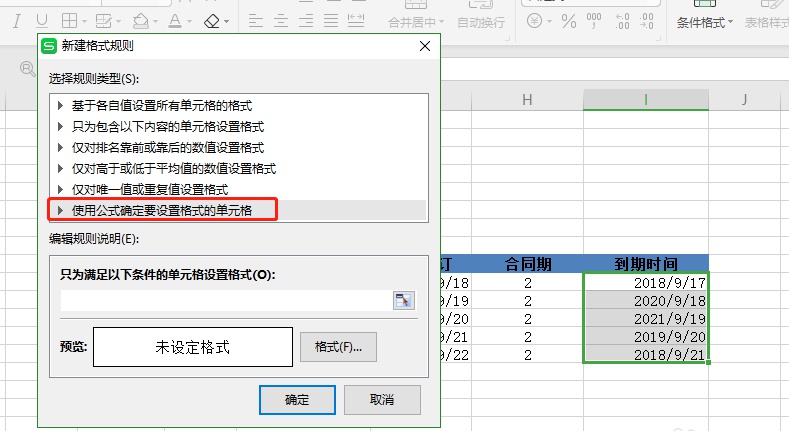Click the eraser clear icon
This screenshot has width=789, height=431.
click(212, 21)
